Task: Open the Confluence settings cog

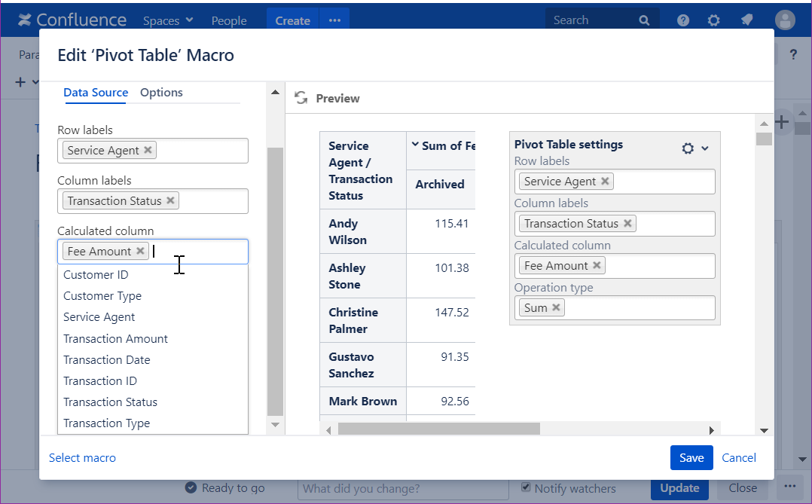Action: coord(713,20)
